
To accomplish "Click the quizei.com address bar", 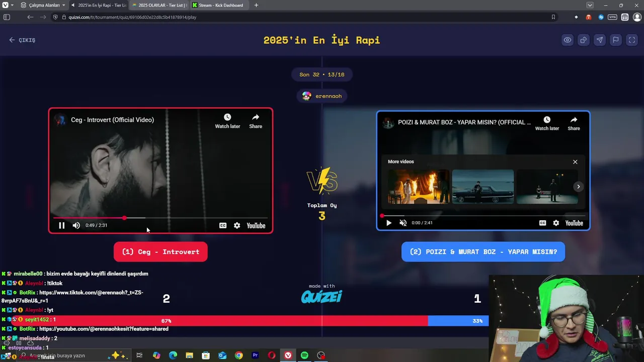I will [x=302, y=17].
